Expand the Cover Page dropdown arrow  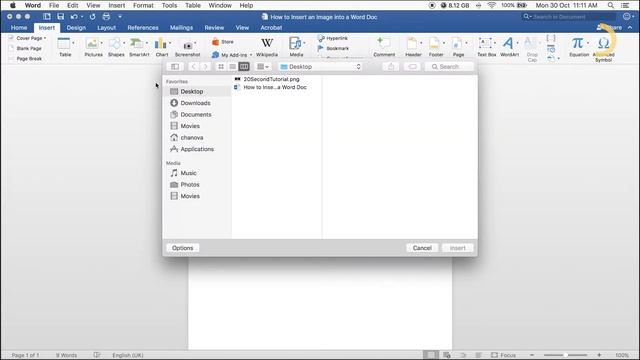pos(45,38)
